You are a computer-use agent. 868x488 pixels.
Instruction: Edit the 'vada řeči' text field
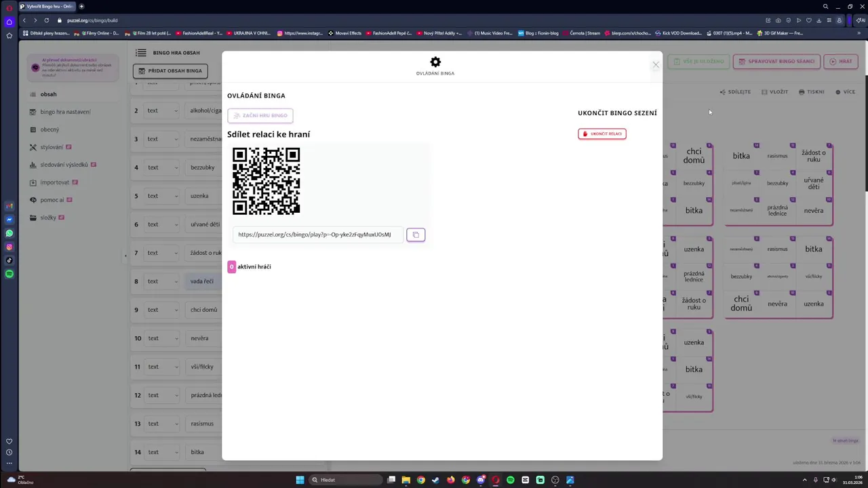coord(203,281)
